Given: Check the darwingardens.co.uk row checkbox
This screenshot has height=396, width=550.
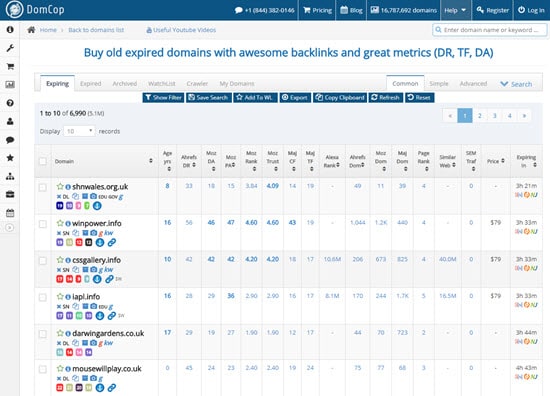Looking at the screenshot, I should [x=43, y=334].
